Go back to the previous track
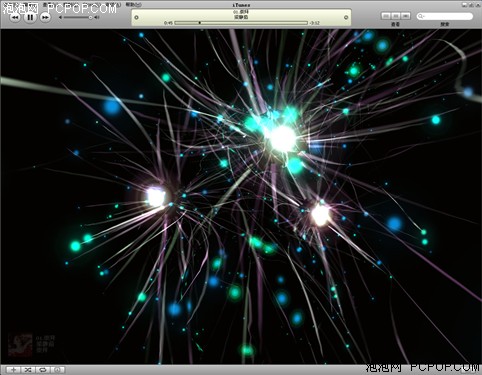Image resolution: width=482 pixels, height=375 pixels. [15, 17]
